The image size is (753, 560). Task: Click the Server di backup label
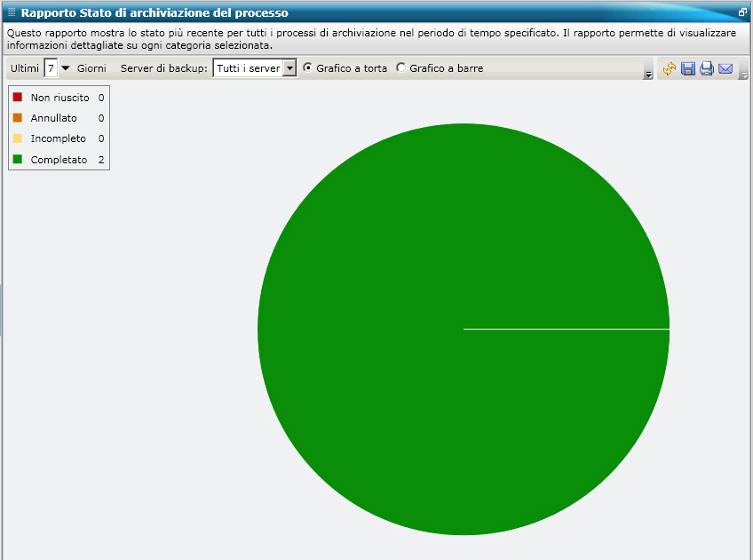[163, 68]
